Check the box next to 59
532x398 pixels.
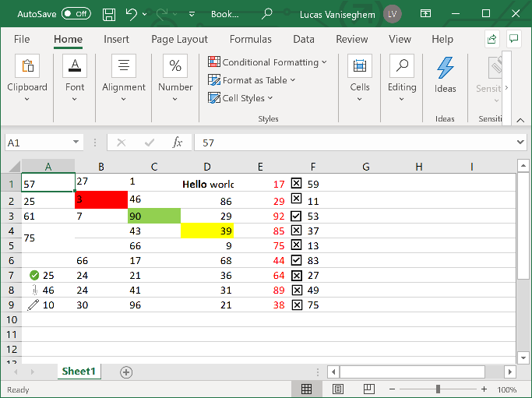(296, 184)
